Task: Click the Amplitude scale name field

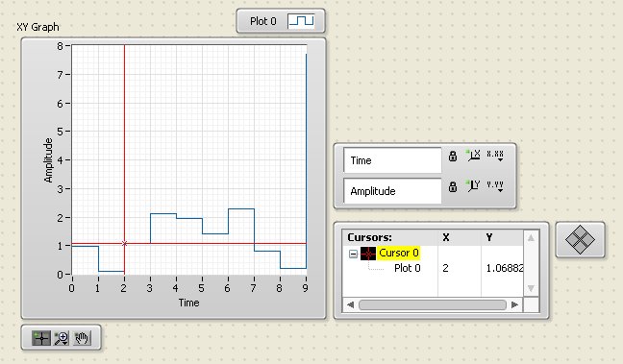Action: click(x=392, y=191)
